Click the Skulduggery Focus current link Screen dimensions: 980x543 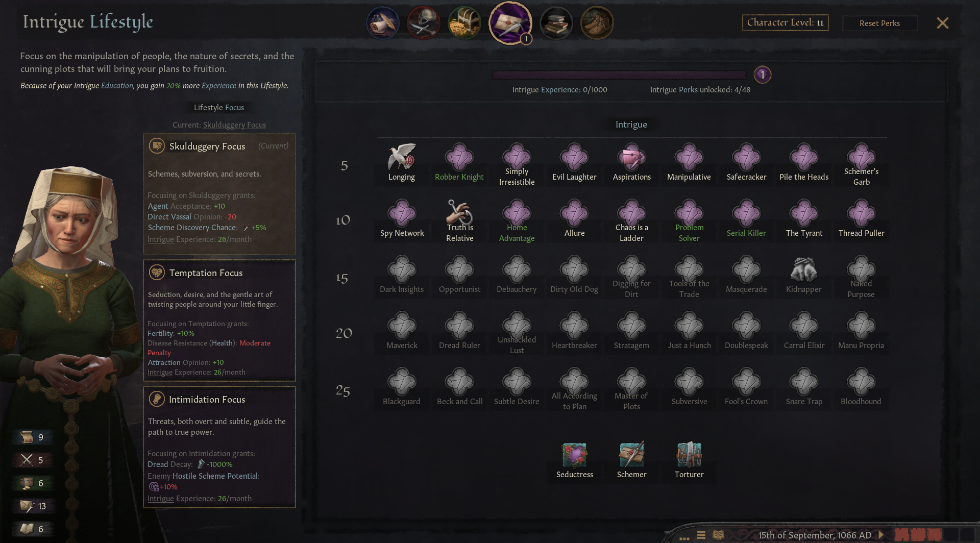[234, 125]
